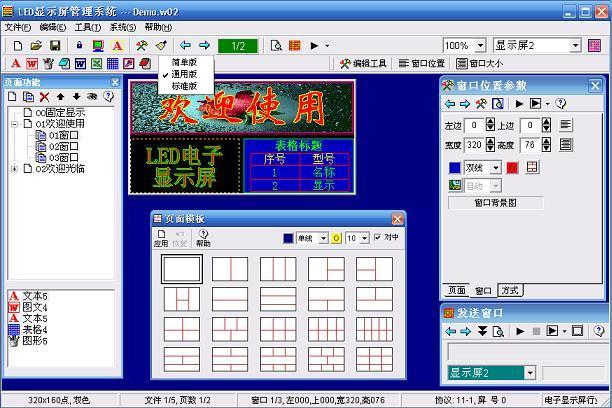Click the play icon in 发送窗口 panel
Screen dimensions: 612x408
(520, 331)
